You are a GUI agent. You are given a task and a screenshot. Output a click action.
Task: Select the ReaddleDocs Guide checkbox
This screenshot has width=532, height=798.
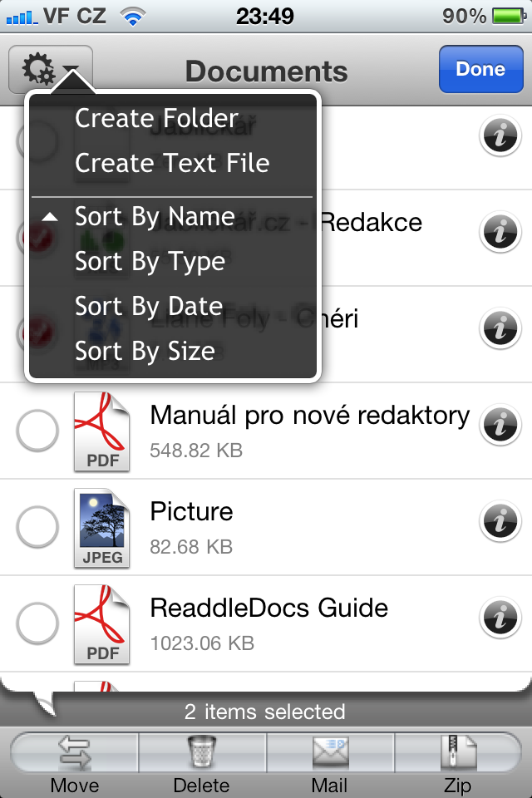point(37,623)
